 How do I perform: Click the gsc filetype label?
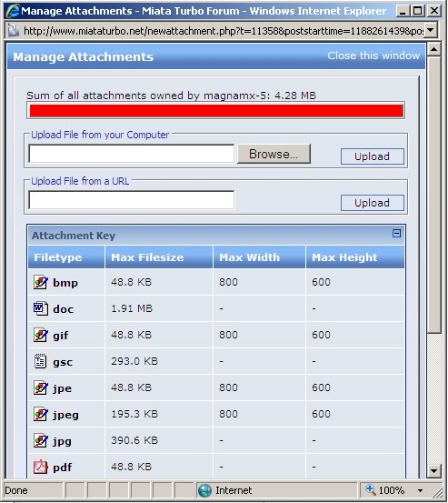pos(63,363)
